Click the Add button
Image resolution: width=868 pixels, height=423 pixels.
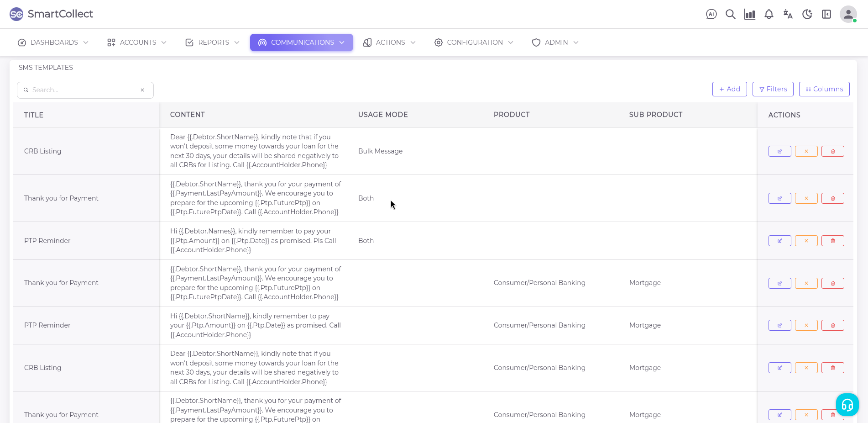(729, 89)
